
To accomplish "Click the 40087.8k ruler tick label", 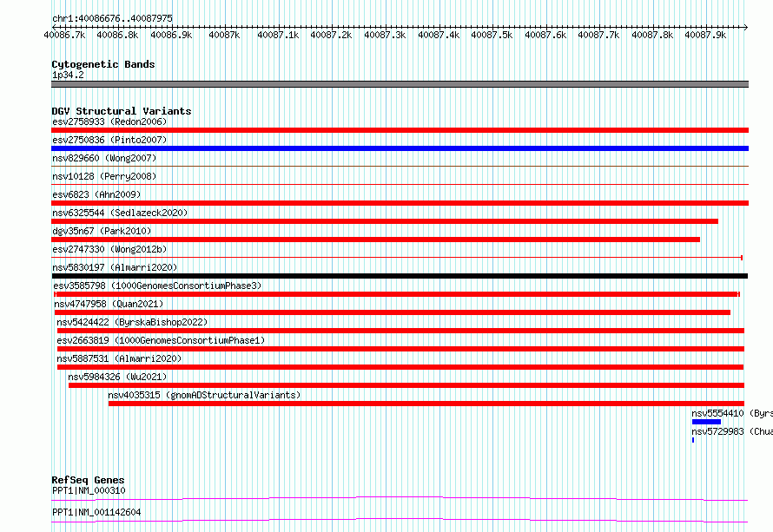I will pyautogui.click(x=653, y=36).
